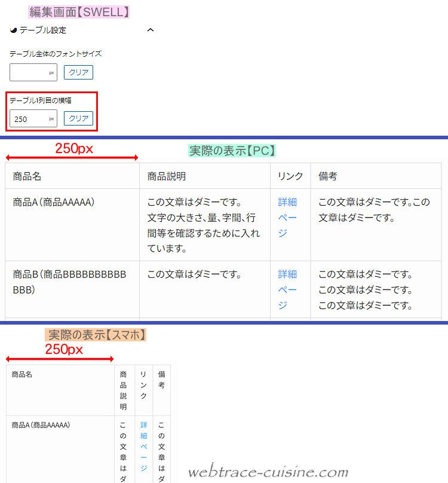Click the 商品B 備考 cell text
The height and width of the screenshot is (483, 448).
click(x=366, y=289)
